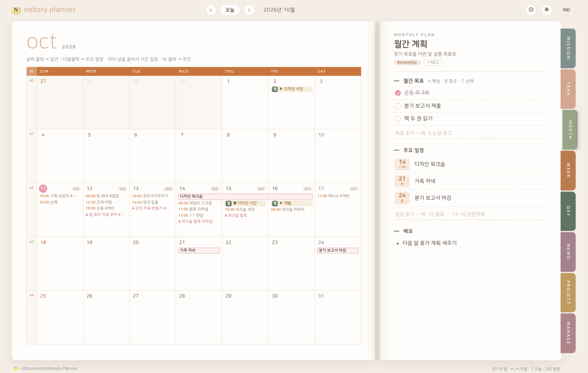Go to next month arrow

[x=249, y=10]
